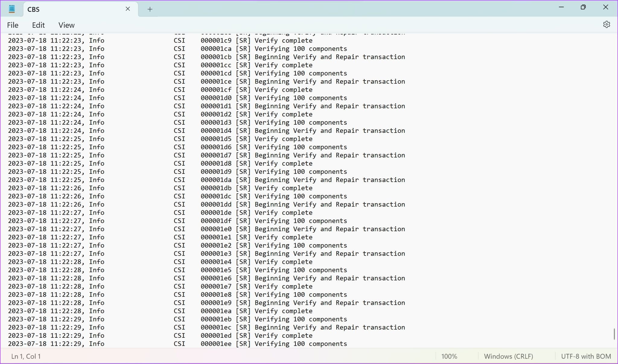The image size is (618, 364).
Task: Click Windows (CRLF) line ending indicator
Action: click(x=508, y=356)
